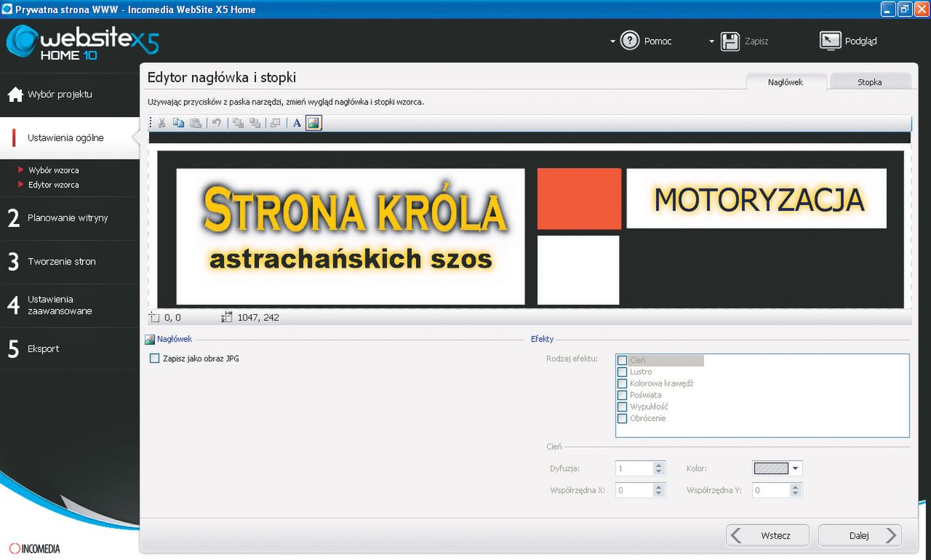Select Ustawienia ogólne step in sidebar
This screenshot has height=560, width=931.
coord(70,138)
